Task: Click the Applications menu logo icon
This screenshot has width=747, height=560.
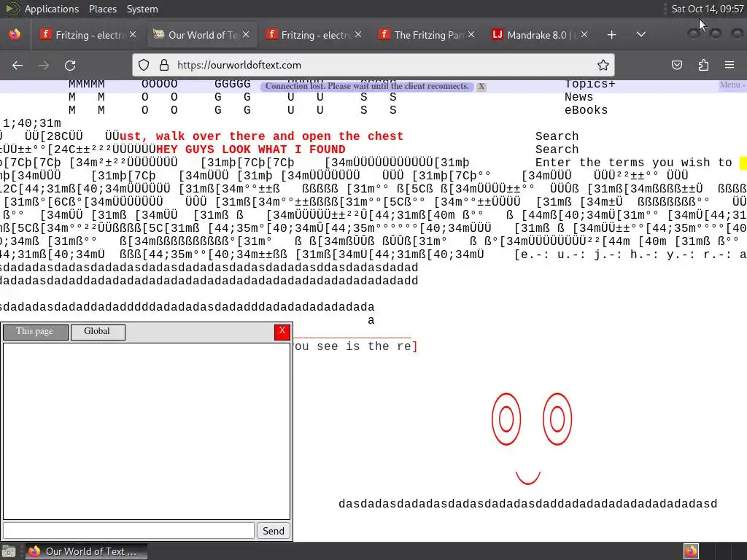Action: [x=12, y=9]
